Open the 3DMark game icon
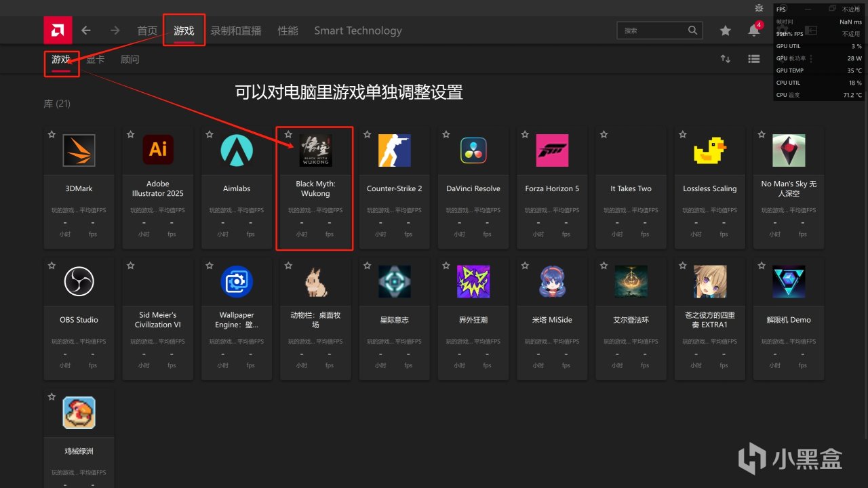Screen dimensions: 868x488 coord(79,150)
